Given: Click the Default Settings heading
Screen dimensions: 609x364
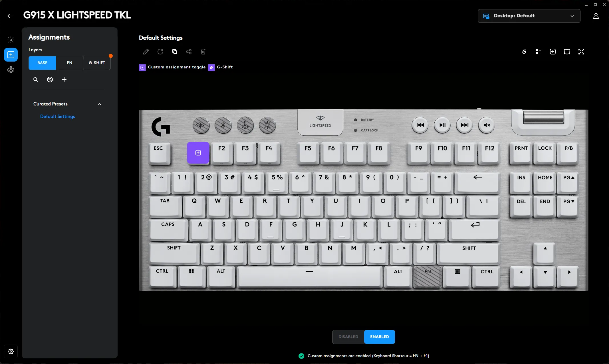Looking at the screenshot, I should point(161,38).
